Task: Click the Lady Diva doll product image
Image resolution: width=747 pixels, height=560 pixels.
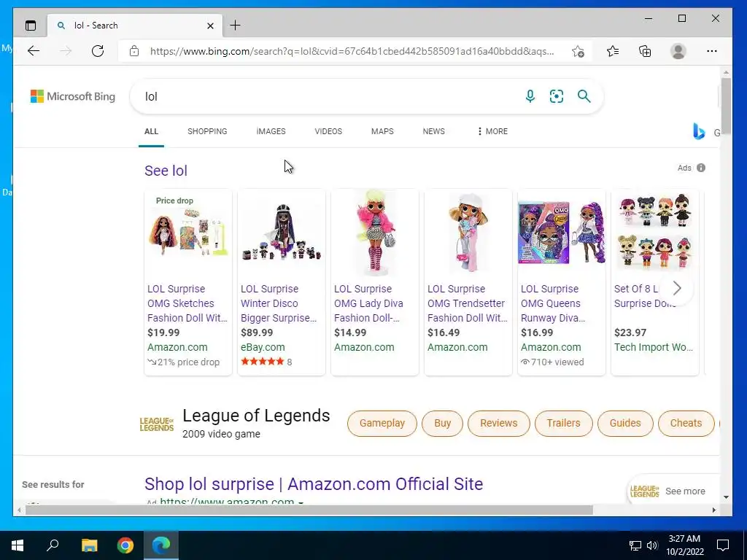Action: (376, 233)
